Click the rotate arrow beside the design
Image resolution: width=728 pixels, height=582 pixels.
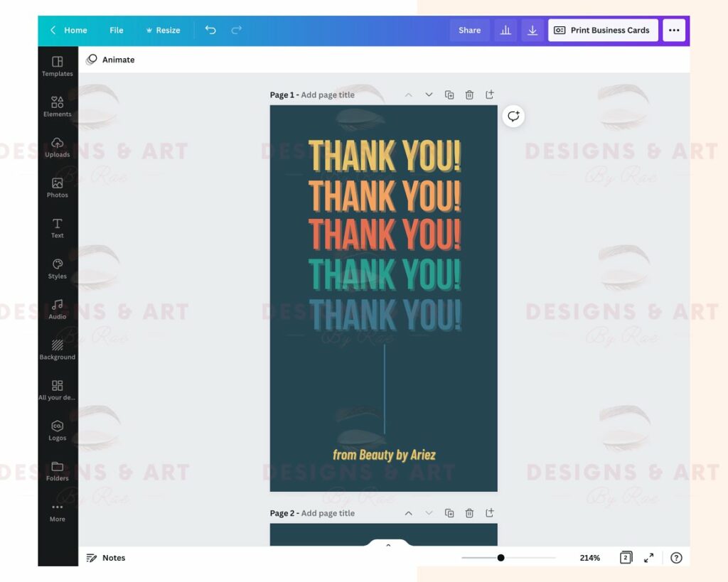point(513,116)
